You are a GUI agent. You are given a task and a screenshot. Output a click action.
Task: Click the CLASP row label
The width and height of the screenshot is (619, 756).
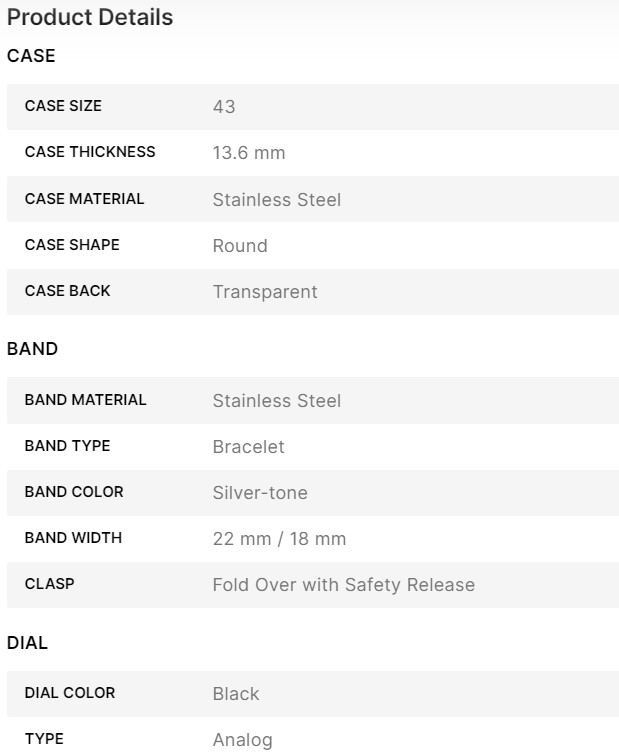[49, 584]
